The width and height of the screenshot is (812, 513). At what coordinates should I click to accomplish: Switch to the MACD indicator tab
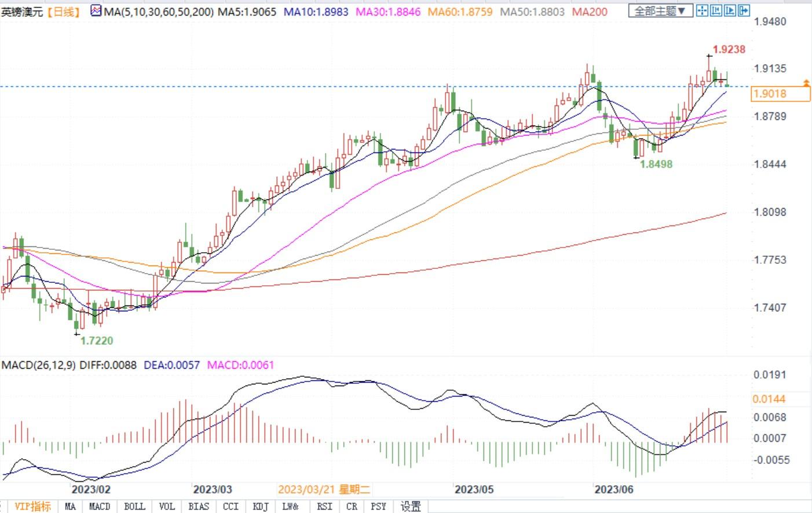point(99,506)
